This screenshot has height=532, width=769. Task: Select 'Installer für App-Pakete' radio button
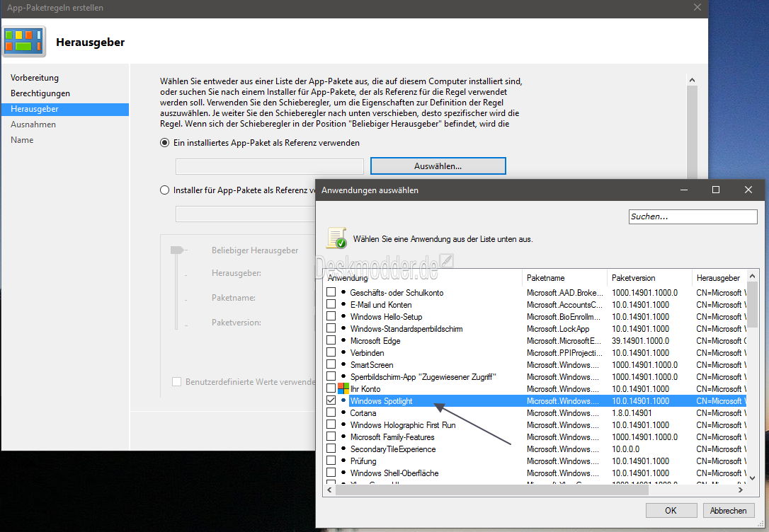point(165,190)
